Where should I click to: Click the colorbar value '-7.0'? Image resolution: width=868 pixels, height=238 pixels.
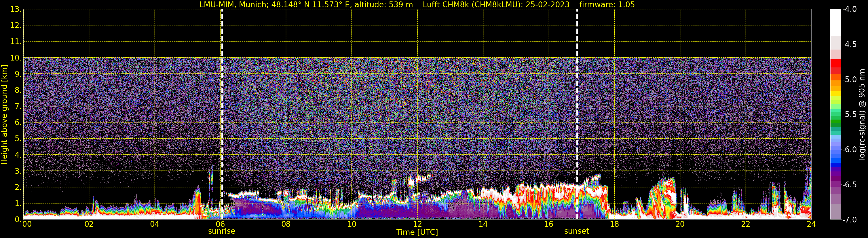[849, 220]
